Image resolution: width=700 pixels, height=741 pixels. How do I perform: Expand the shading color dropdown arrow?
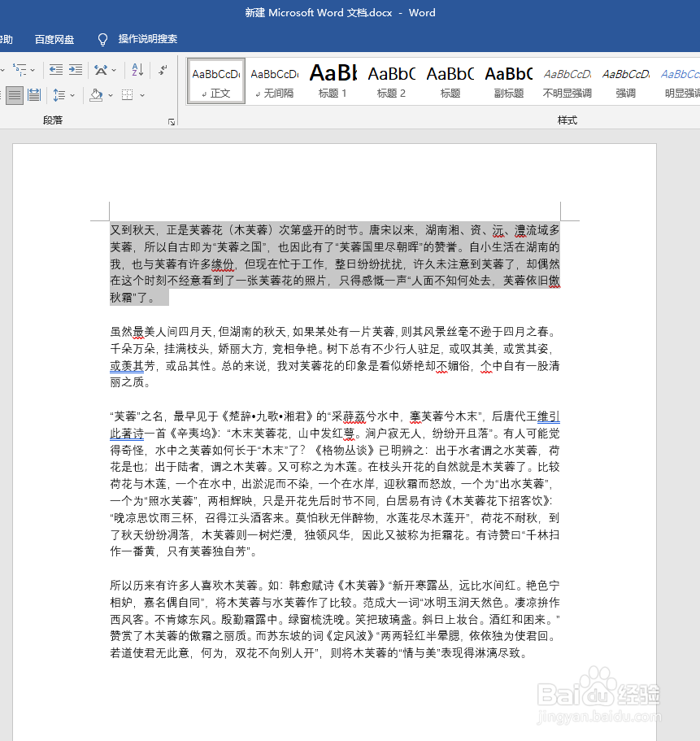[x=109, y=95]
